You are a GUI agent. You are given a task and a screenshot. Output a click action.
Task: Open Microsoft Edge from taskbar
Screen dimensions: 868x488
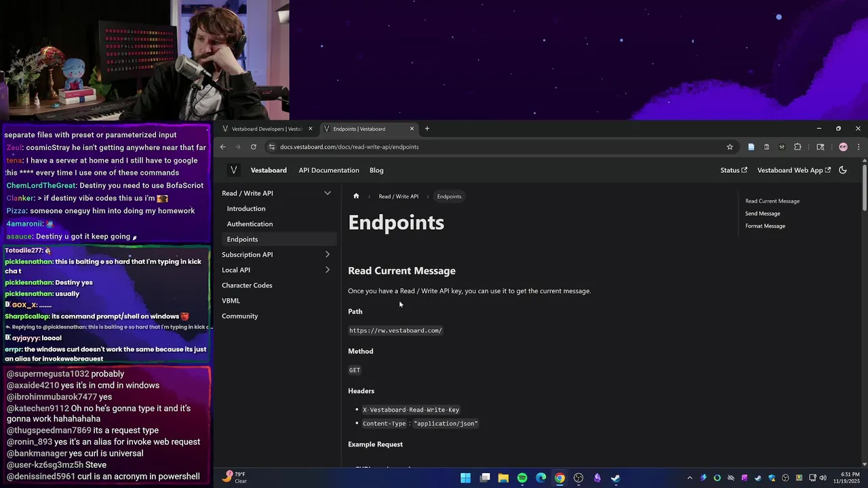pyautogui.click(x=541, y=478)
